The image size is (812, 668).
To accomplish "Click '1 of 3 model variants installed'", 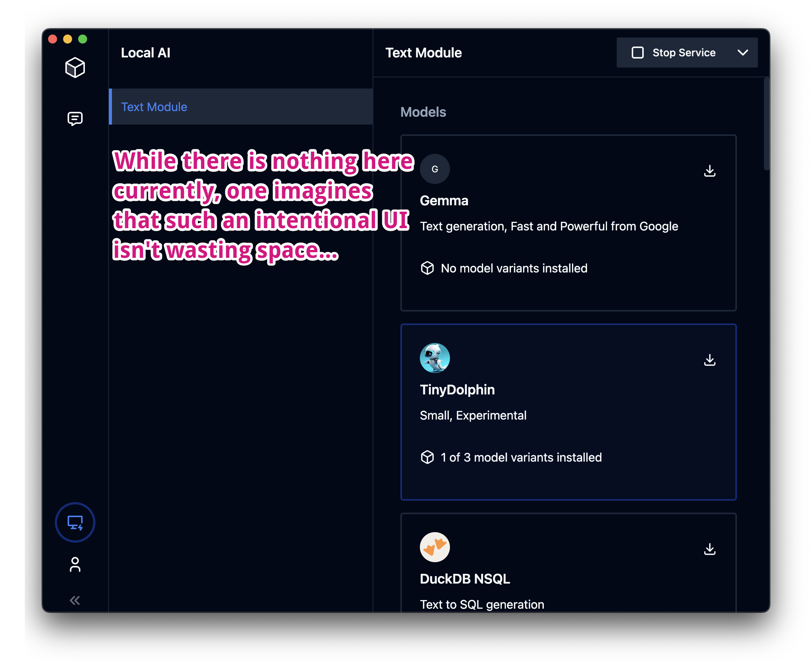I will 521,457.
